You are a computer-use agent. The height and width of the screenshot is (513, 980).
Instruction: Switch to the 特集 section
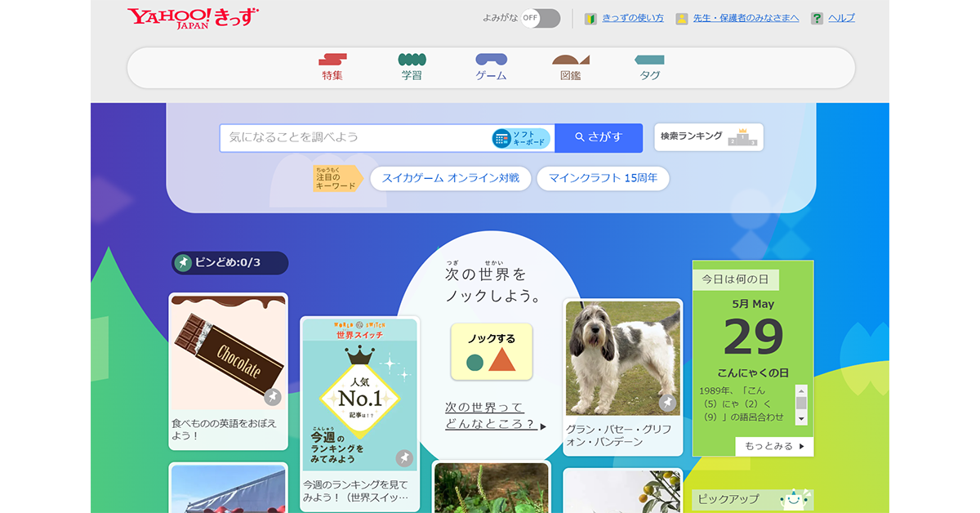(332, 59)
